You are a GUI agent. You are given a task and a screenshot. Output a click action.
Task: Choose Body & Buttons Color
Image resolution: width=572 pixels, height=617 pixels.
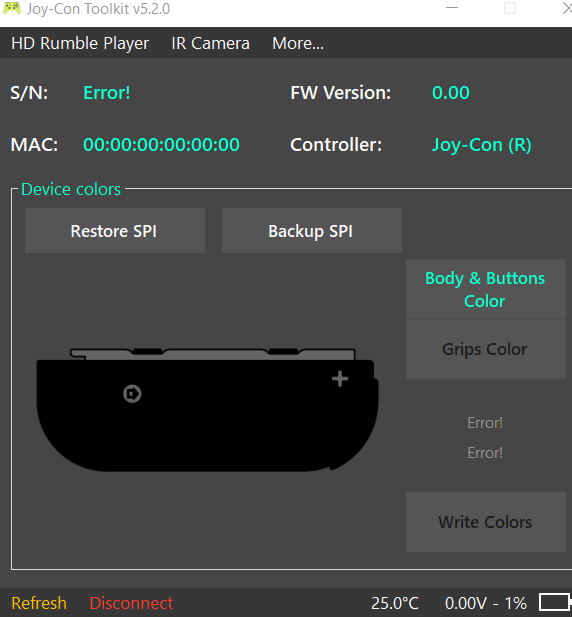(485, 289)
